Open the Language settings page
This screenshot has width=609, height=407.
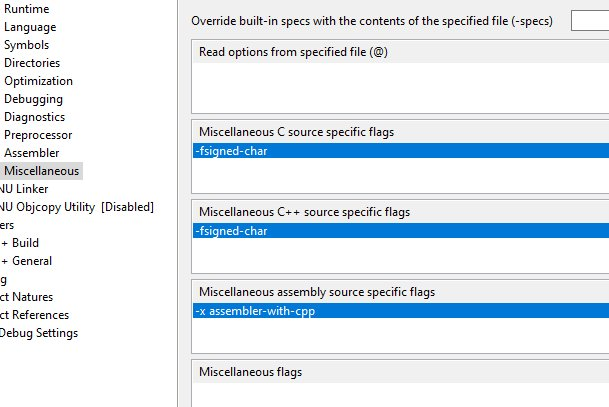[30, 27]
